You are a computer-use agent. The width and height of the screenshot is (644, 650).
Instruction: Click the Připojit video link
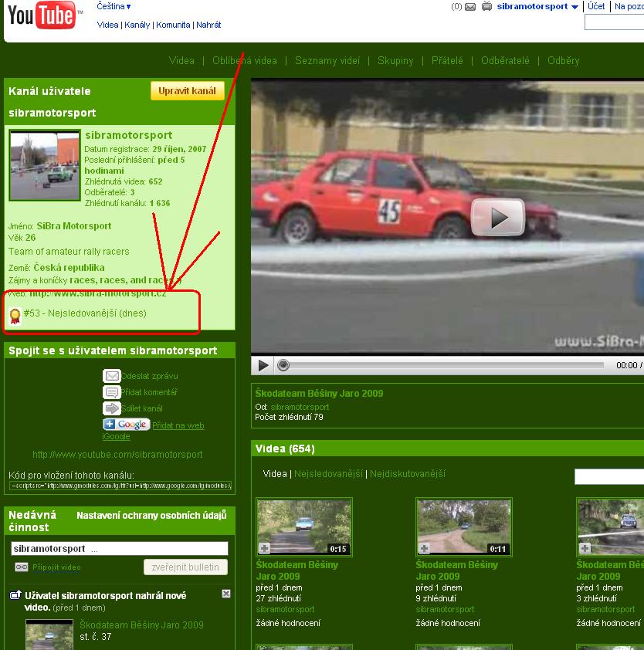click(x=56, y=567)
